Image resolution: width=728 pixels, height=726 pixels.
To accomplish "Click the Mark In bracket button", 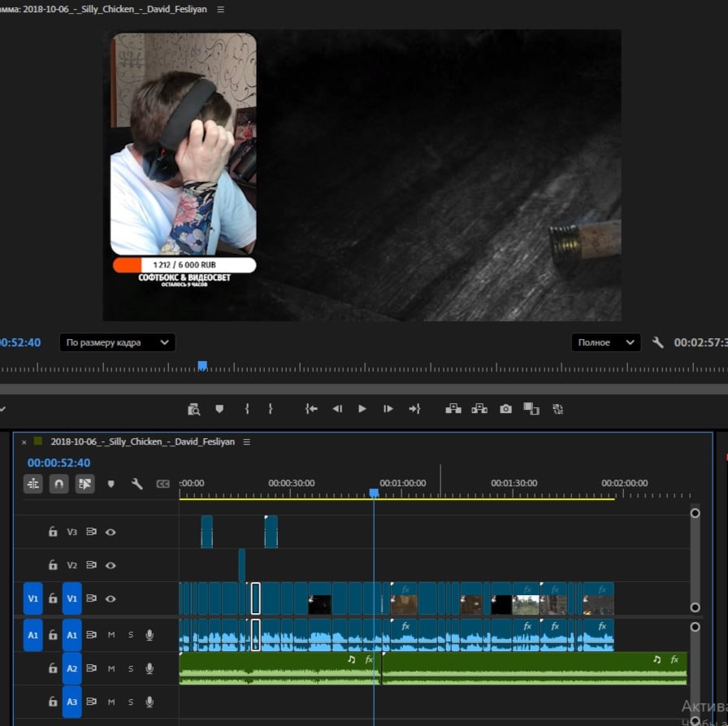I will click(247, 409).
